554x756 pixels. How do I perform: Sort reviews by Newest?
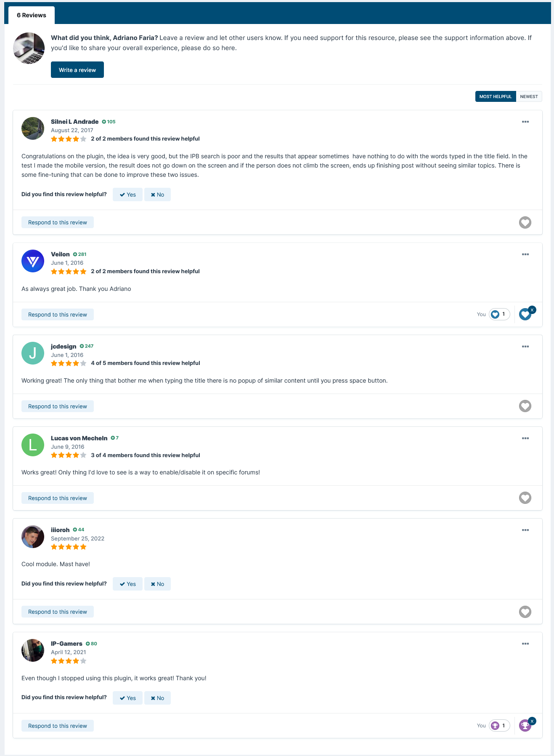(x=529, y=96)
